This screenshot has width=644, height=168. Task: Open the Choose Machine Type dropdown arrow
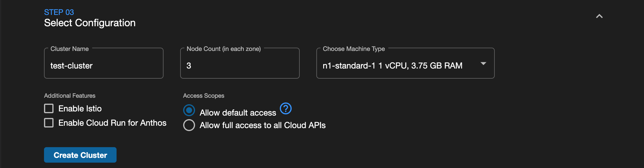click(x=483, y=63)
